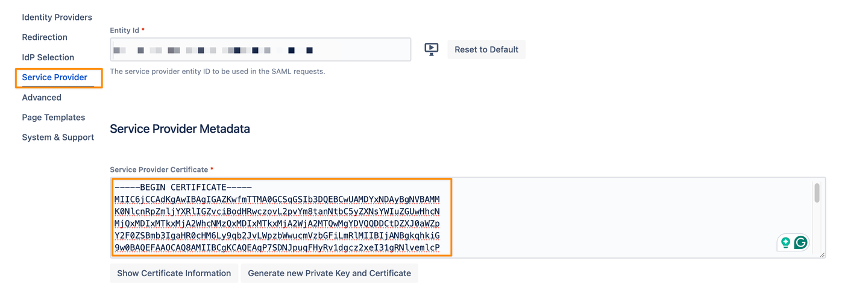
Task: Open the Service Provider sidebar item
Action: (55, 77)
